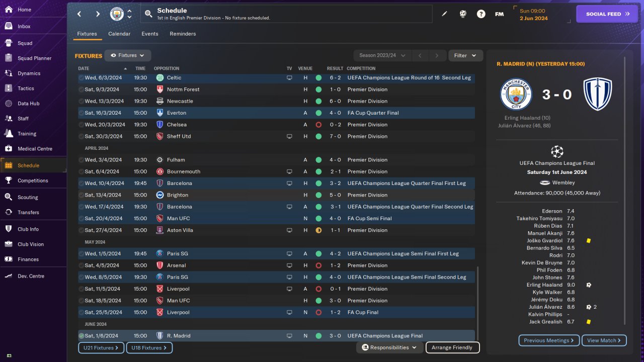Toggle checkmark on Everton fixture row
644x362 pixels.
tap(81, 113)
